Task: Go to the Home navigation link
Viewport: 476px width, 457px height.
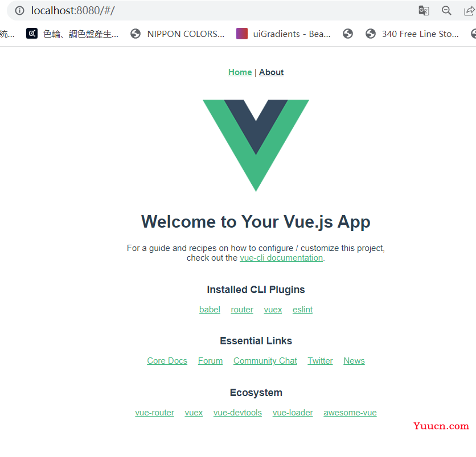Action: point(240,72)
